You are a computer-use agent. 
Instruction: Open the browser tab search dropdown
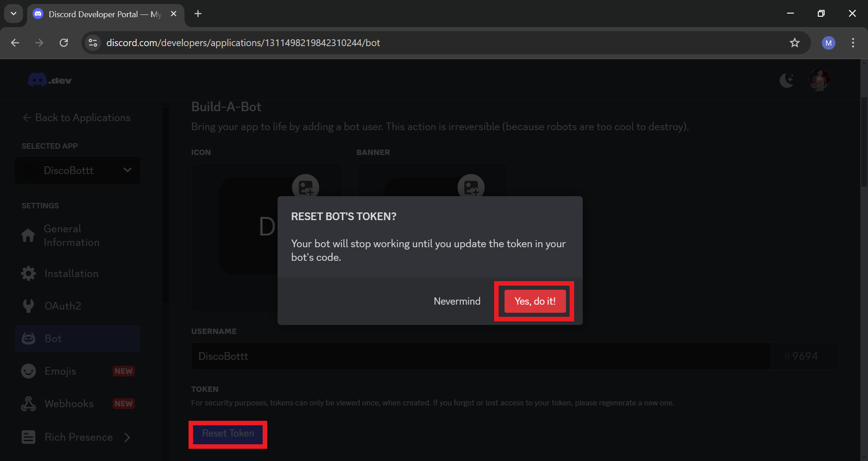tap(13, 13)
